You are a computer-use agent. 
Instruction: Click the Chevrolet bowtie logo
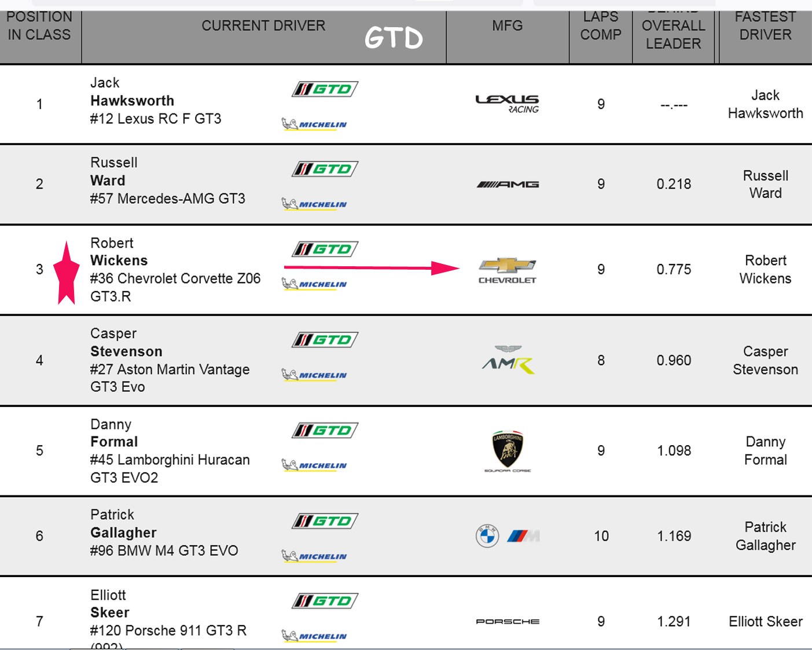(507, 266)
